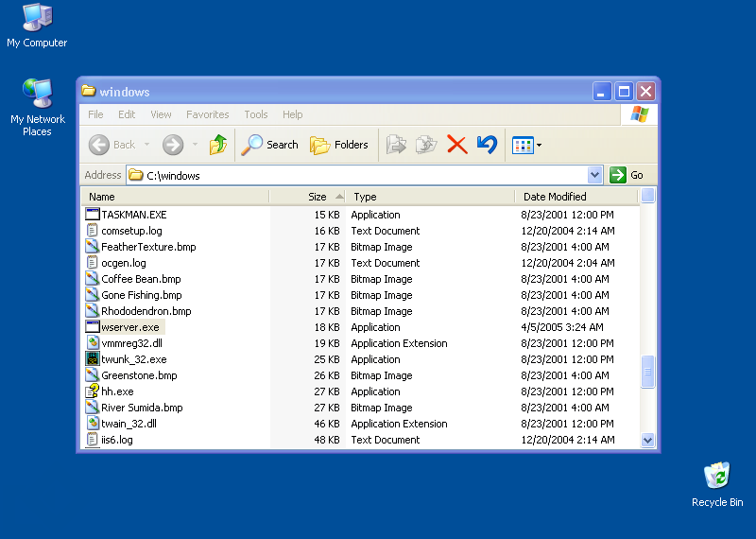Click the "12/20/2004 2:04 AM" date cell

coord(568,263)
